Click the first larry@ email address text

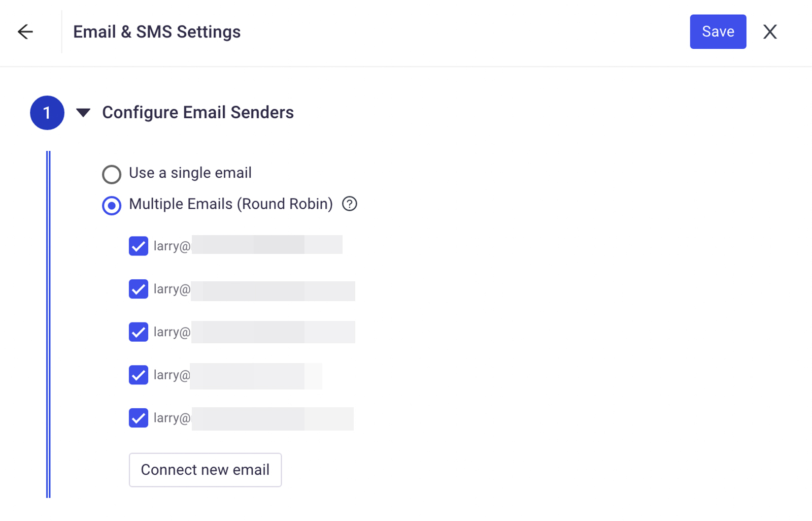coord(248,246)
